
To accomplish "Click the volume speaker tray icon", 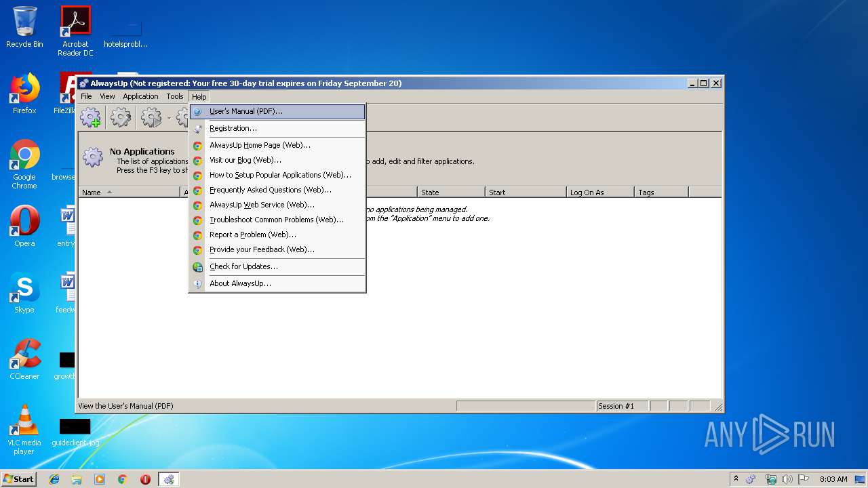I will click(787, 479).
